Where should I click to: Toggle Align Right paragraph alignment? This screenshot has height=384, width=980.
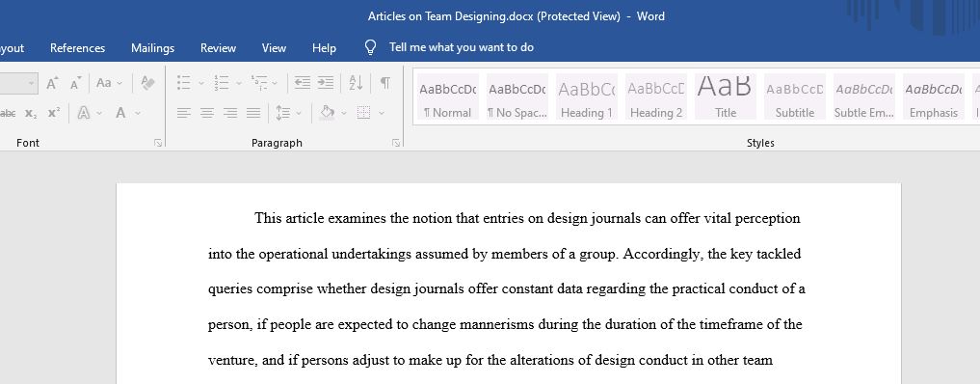click(x=230, y=113)
